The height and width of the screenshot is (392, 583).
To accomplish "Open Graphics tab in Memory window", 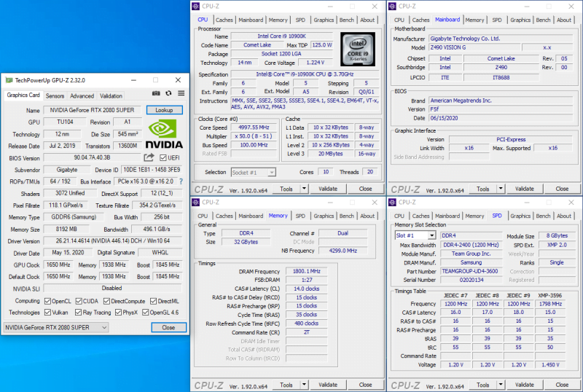I will pos(324,216).
